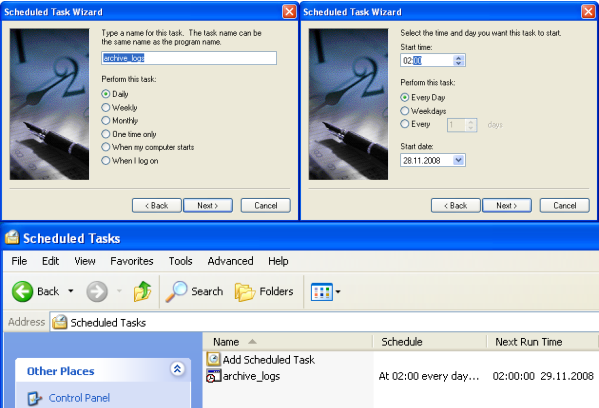Open the Views icon in toolbar
The height and width of the screenshot is (408, 599).
pyautogui.click(x=322, y=292)
